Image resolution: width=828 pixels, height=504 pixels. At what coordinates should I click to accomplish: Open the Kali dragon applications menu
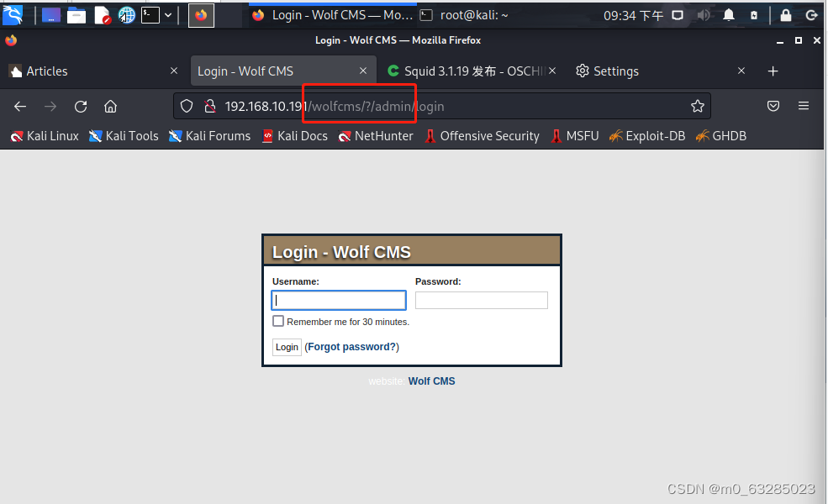tap(13, 15)
